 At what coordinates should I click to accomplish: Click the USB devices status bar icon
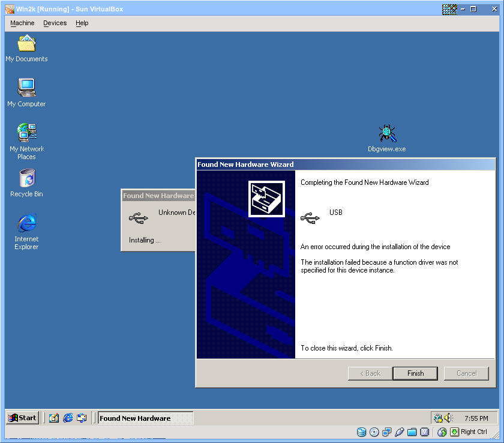tap(399, 432)
